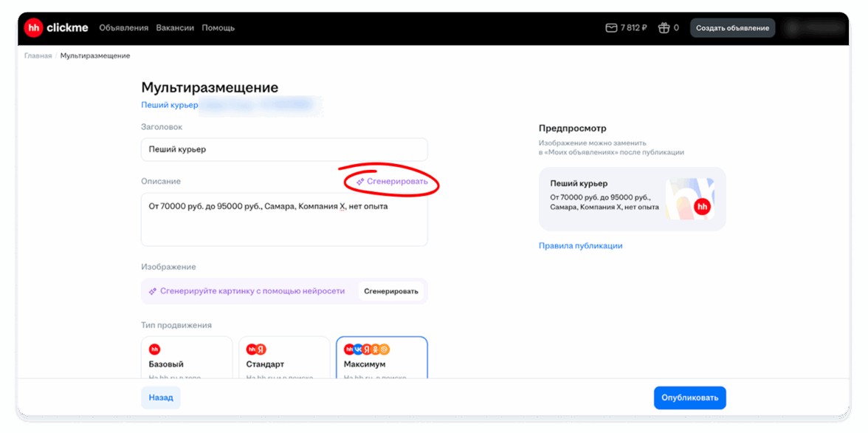Generate description with purple Сгенерировать link

(x=397, y=182)
